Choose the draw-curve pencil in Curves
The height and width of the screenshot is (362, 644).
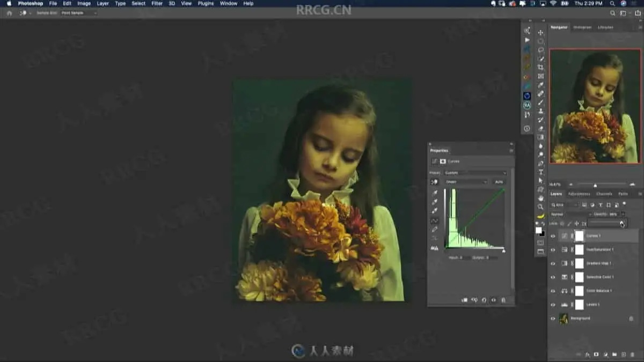tap(435, 229)
